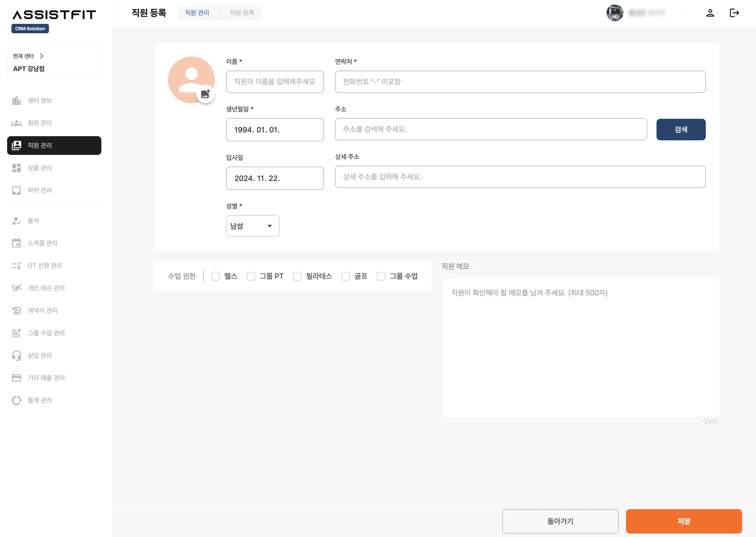The width and height of the screenshot is (756, 537).
Task: Click the logout icon in header
Action: tap(734, 13)
